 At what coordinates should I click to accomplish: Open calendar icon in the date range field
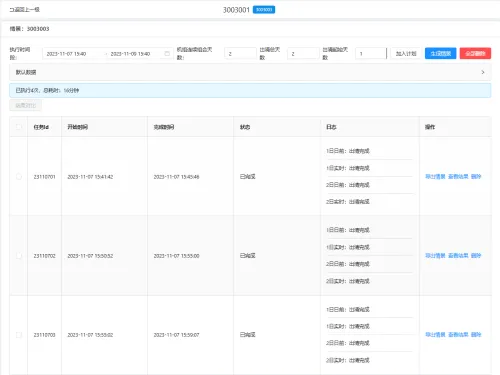(x=167, y=54)
